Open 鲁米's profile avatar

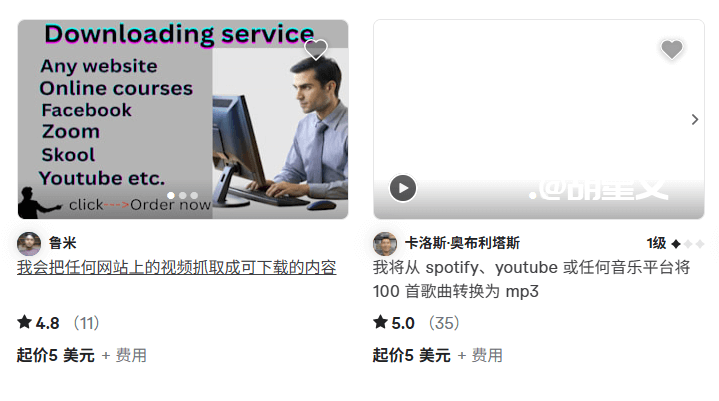pyautogui.click(x=29, y=243)
